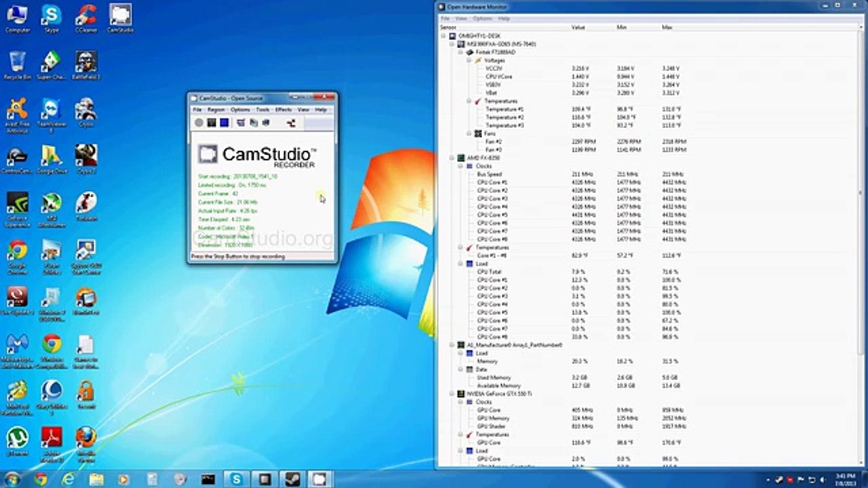The width and height of the screenshot is (868, 488).
Task: Select the Used Memory row
Action: (x=494, y=378)
